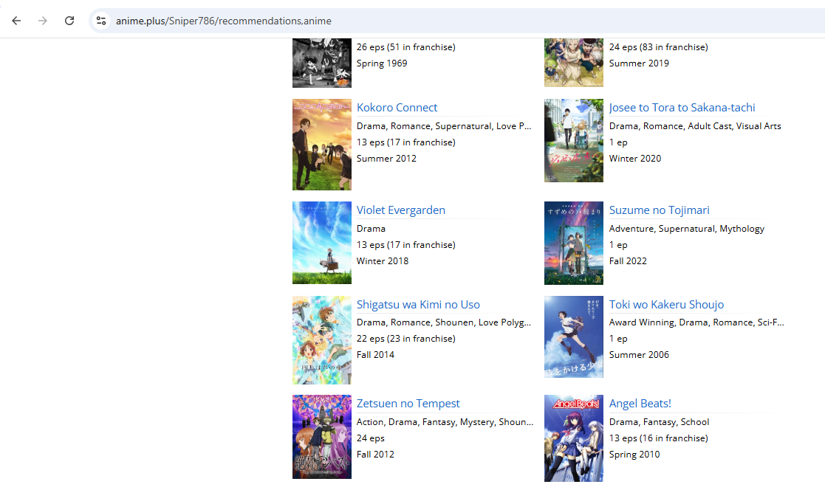This screenshot has height=504, width=825.
Task: Select the text "13 eps (16 in franchise)"
Action: [658, 438]
